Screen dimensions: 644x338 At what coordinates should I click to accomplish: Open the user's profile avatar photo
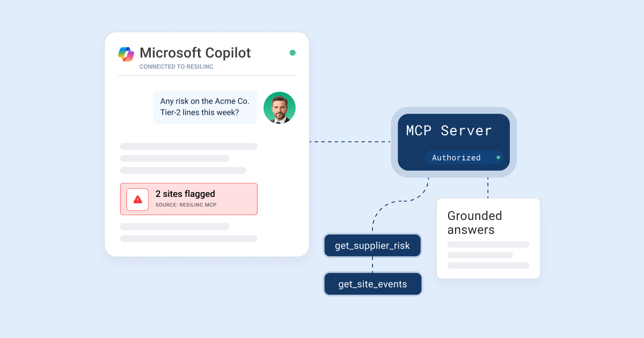[280, 108]
